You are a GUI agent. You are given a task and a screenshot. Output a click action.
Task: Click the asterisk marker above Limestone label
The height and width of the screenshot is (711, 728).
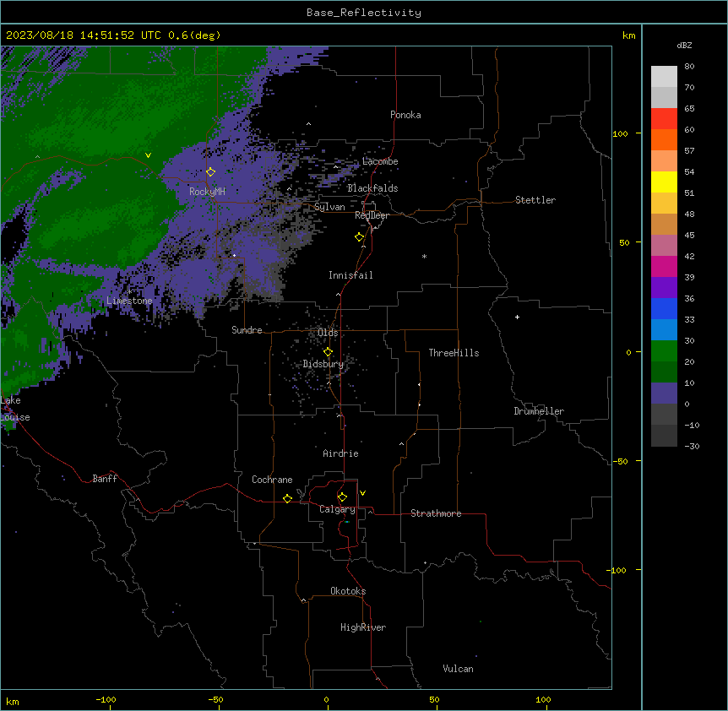[129, 291]
